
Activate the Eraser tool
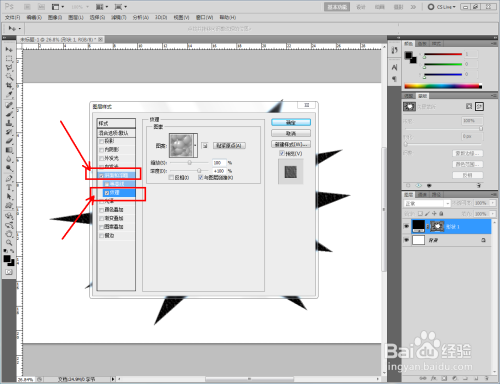pyautogui.click(x=9, y=141)
